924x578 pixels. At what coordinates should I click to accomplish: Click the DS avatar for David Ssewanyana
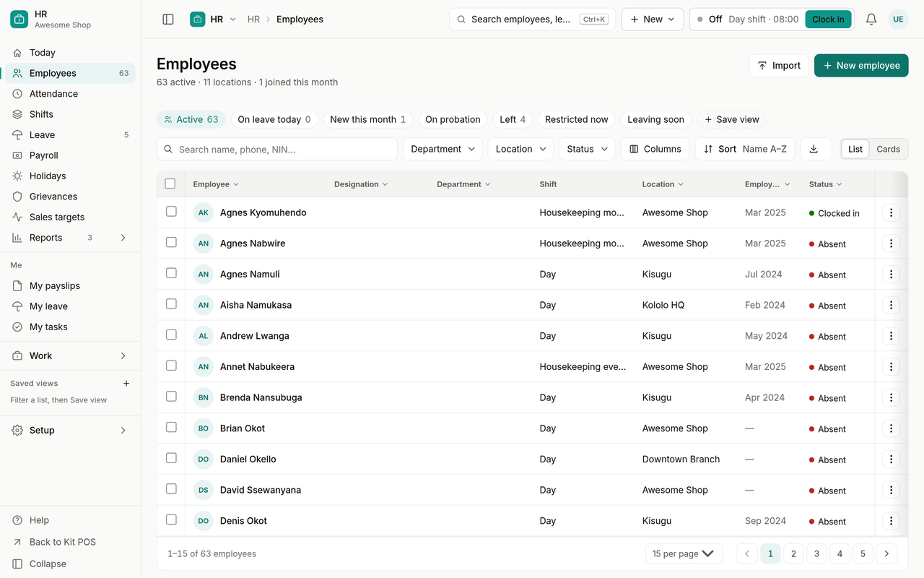pos(204,490)
